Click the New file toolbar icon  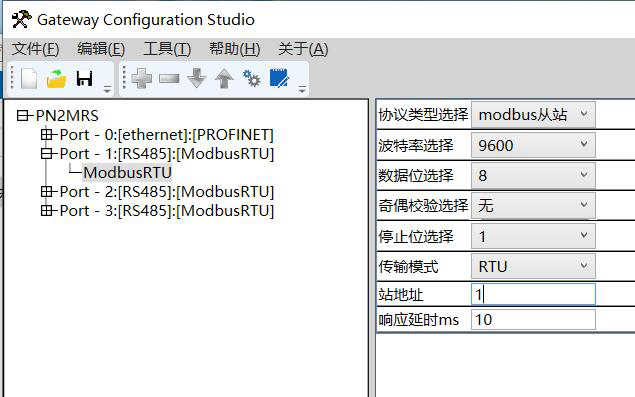click(29, 79)
